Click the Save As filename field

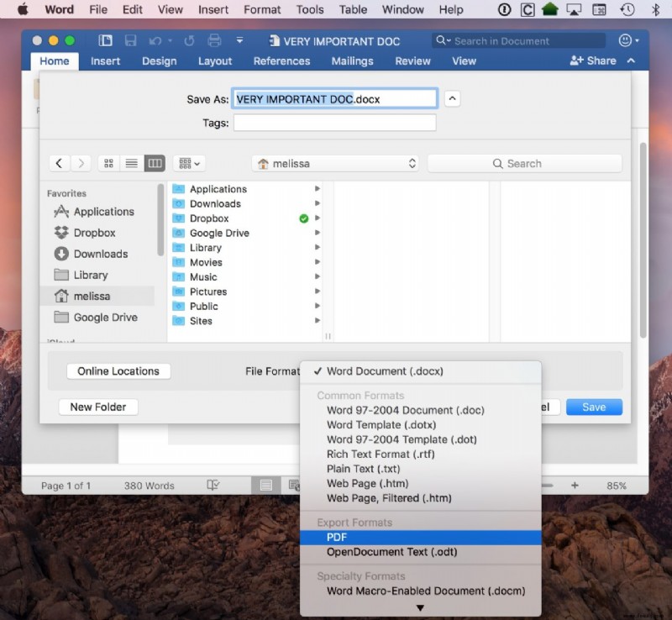click(x=334, y=99)
